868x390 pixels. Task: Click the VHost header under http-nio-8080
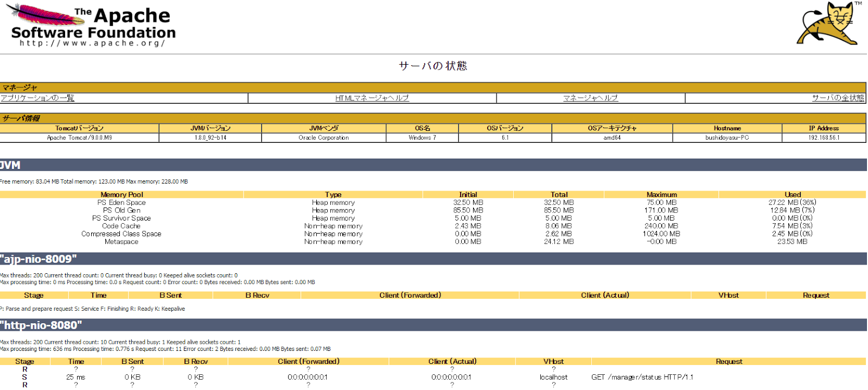(553, 362)
